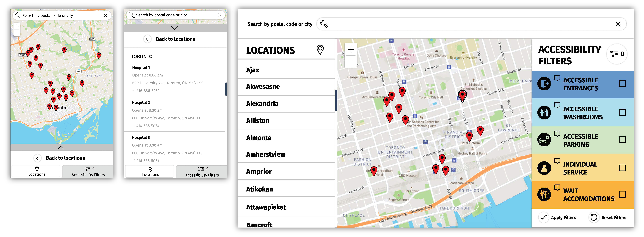The image size is (644, 237).
Task: Select the Wait Accommodations group icon
Action: (544, 194)
